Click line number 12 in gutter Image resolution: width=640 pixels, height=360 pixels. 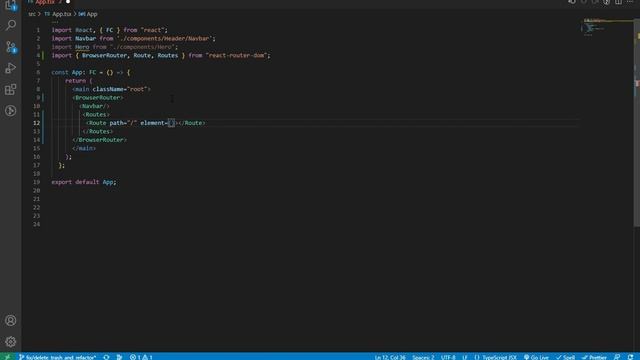[x=37, y=123]
